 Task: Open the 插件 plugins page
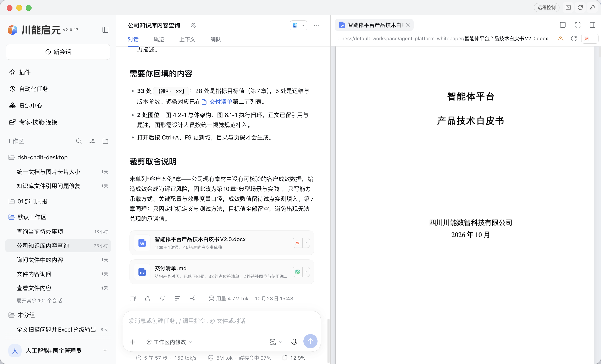58,72
